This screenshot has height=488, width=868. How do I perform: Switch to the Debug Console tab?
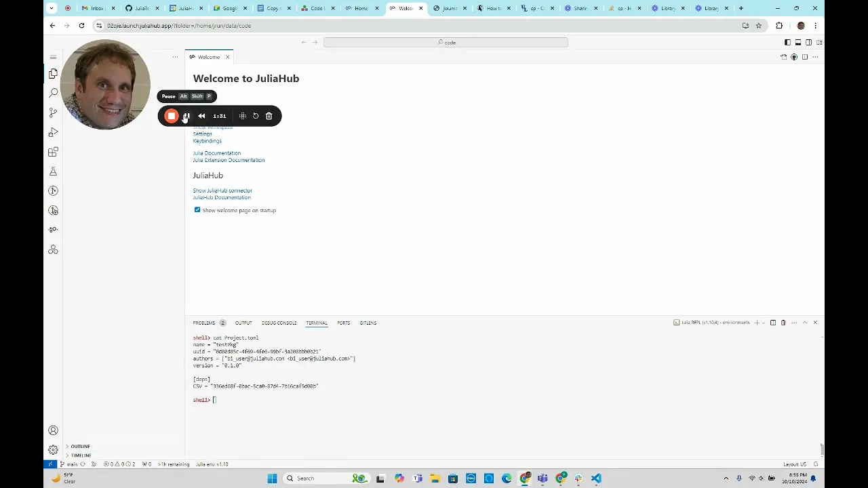(x=279, y=323)
